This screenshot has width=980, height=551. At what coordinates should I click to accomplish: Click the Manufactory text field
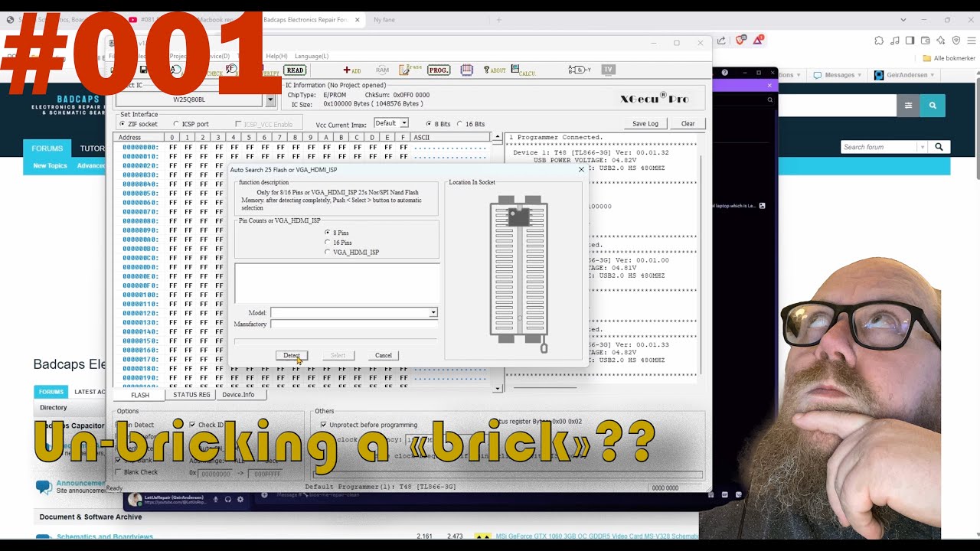(x=354, y=324)
